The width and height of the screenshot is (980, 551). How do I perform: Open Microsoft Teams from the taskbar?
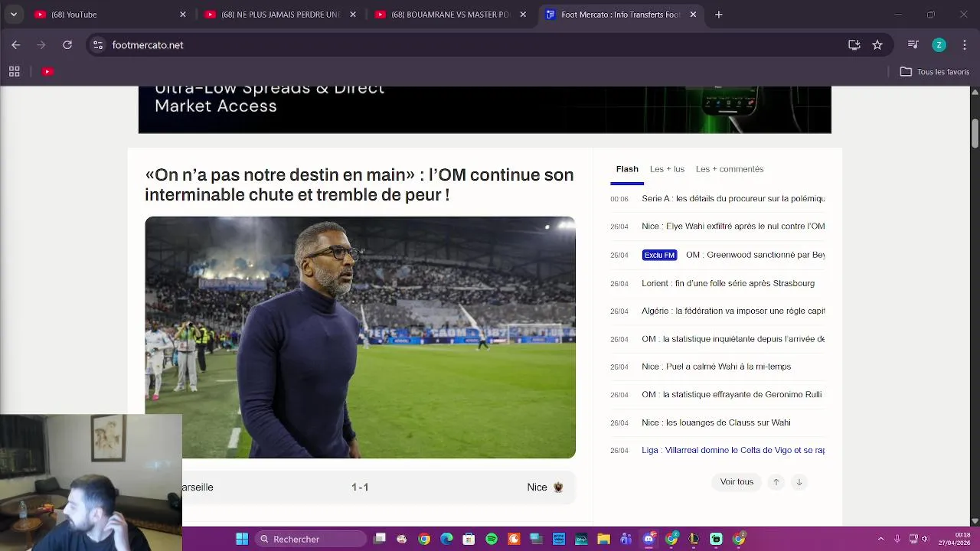[x=626, y=540]
